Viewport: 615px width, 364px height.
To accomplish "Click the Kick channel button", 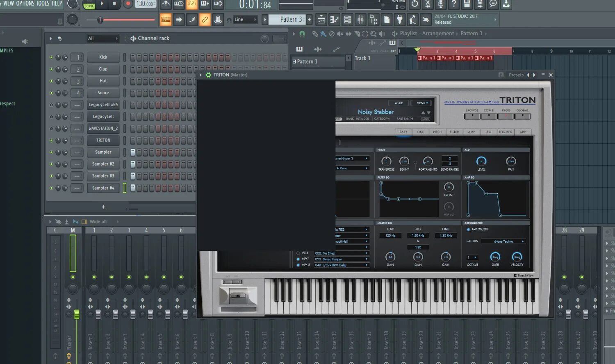I will coord(103,57).
